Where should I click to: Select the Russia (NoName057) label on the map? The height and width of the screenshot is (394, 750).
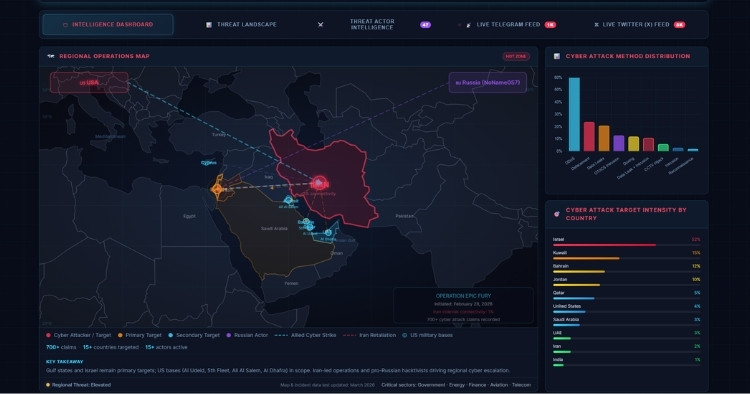[x=487, y=82]
